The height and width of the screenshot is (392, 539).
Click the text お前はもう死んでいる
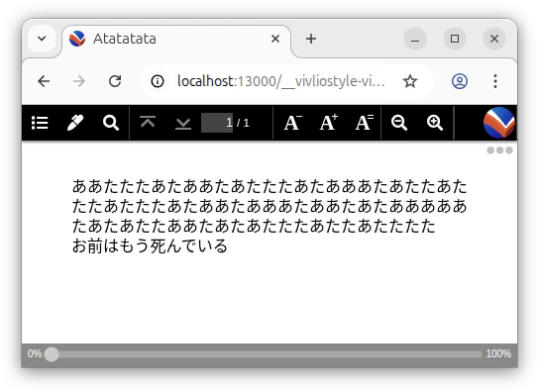[x=150, y=245]
